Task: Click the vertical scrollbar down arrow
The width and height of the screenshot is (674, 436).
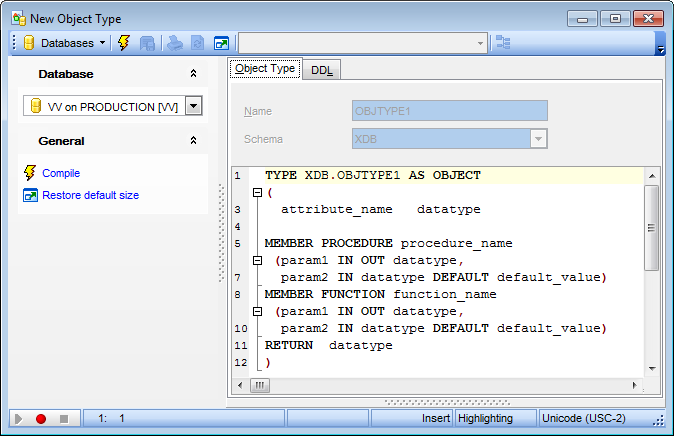Action: click(x=651, y=368)
